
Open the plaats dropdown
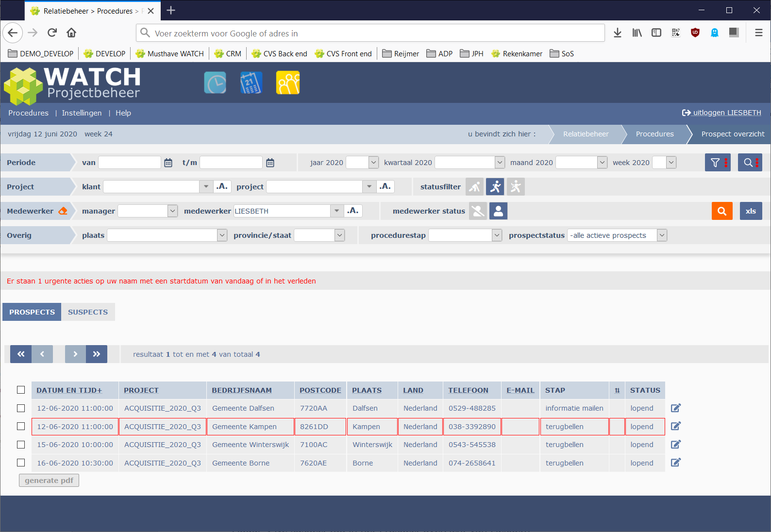click(167, 235)
